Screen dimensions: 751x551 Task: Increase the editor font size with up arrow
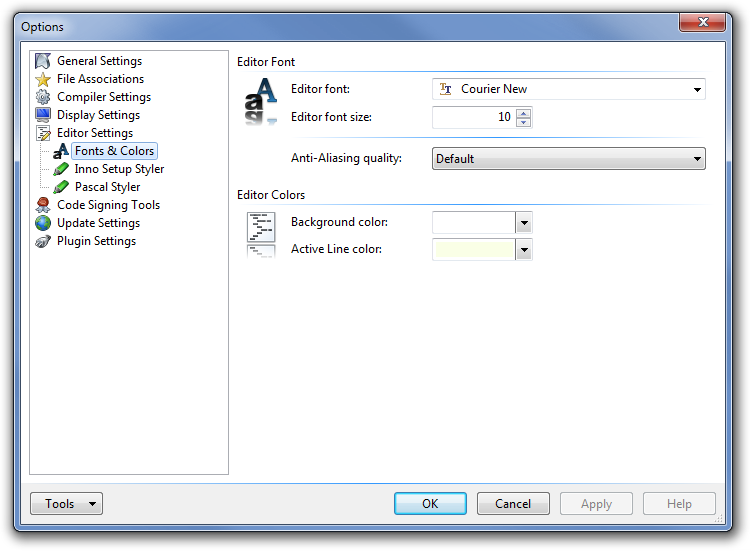[524, 113]
